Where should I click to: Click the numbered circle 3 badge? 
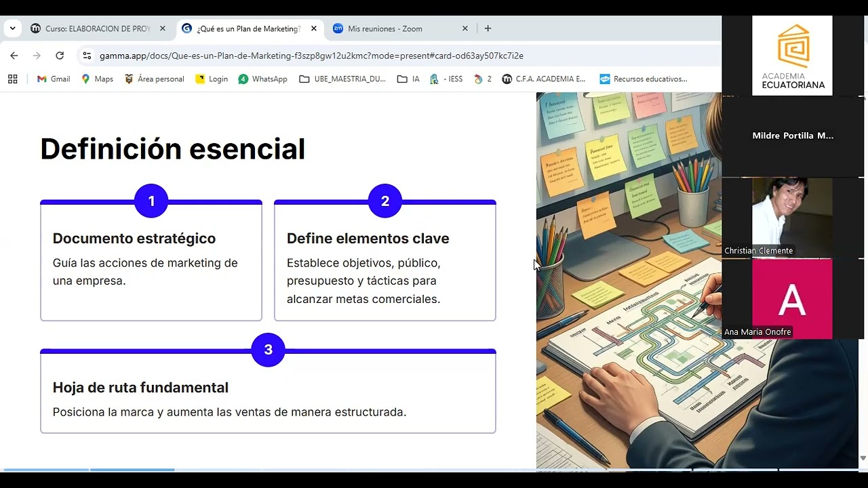[268, 350]
